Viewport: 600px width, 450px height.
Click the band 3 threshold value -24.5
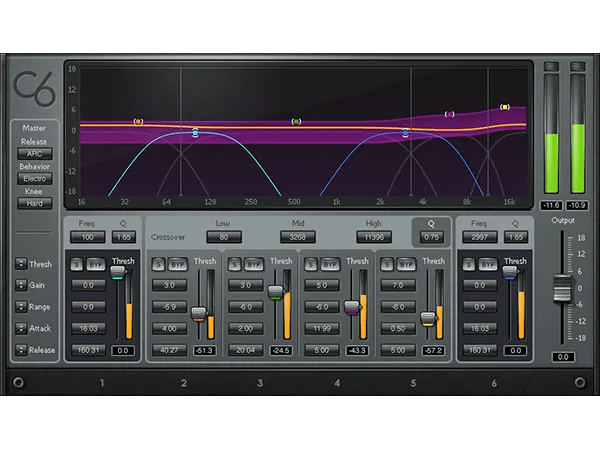(x=281, y=351)
